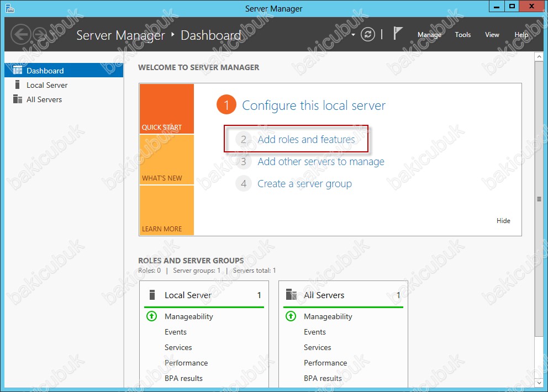Click the step 4 number circle
This screenshot has width=548, height=392.
(x=244, y=183)
